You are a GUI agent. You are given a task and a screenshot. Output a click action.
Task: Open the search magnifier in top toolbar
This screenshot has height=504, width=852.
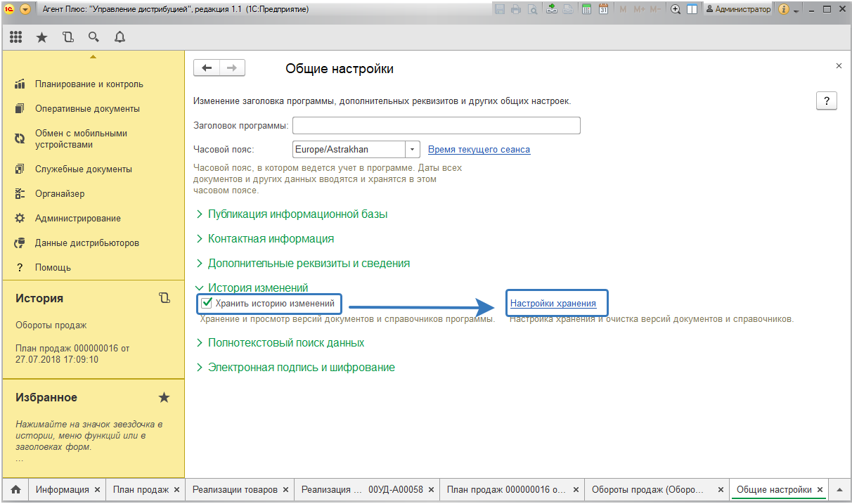point(93,37)
